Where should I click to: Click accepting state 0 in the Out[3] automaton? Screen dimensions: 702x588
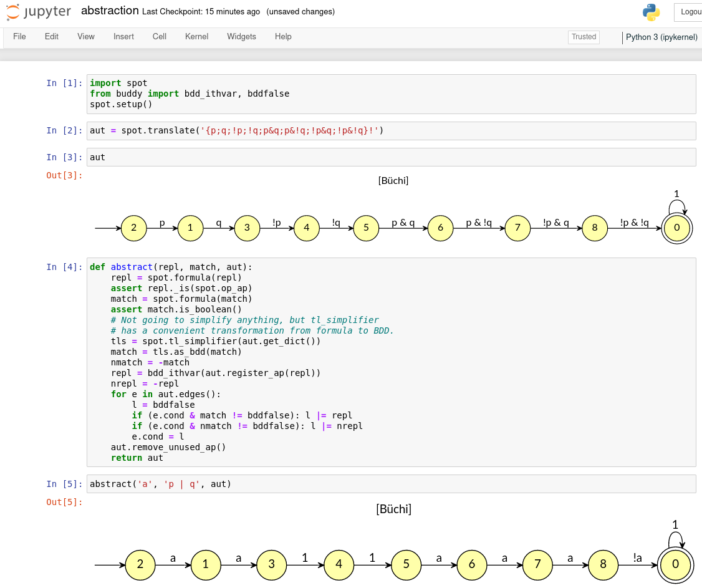[677, 228]
